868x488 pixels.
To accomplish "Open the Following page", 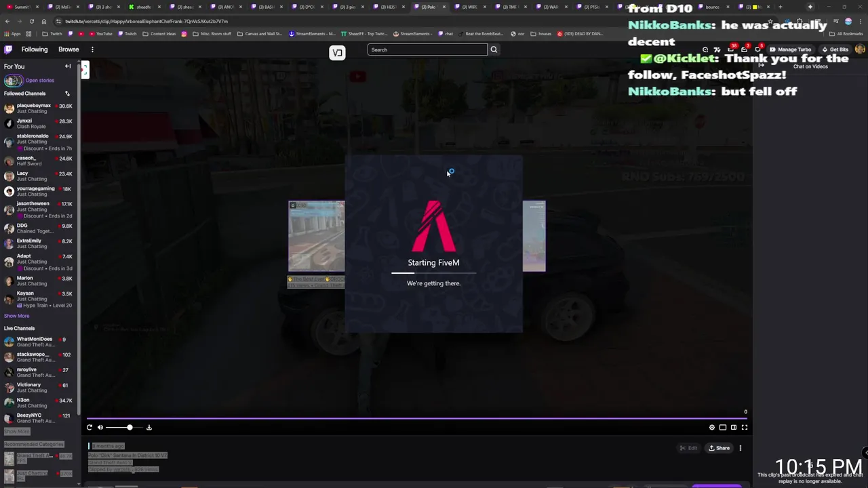I will click(x=35, y=49).
